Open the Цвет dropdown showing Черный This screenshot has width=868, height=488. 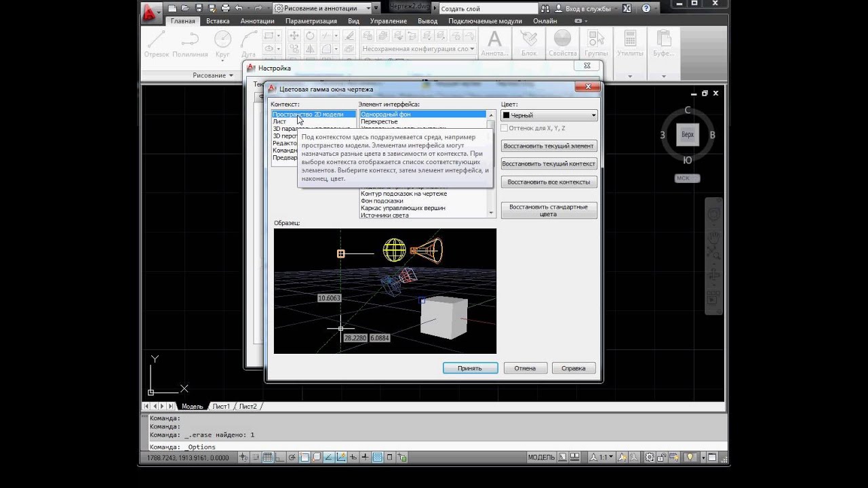(x=549, y=115)
